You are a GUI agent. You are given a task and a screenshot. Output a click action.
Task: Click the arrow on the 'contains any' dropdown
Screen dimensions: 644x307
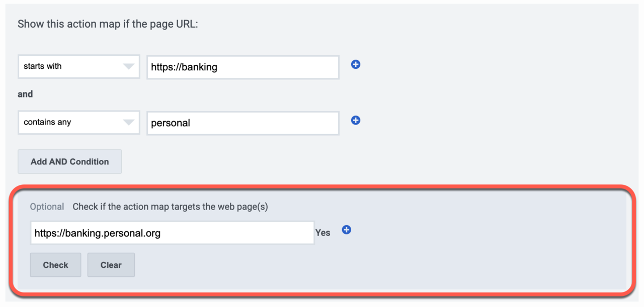(129, 123)
